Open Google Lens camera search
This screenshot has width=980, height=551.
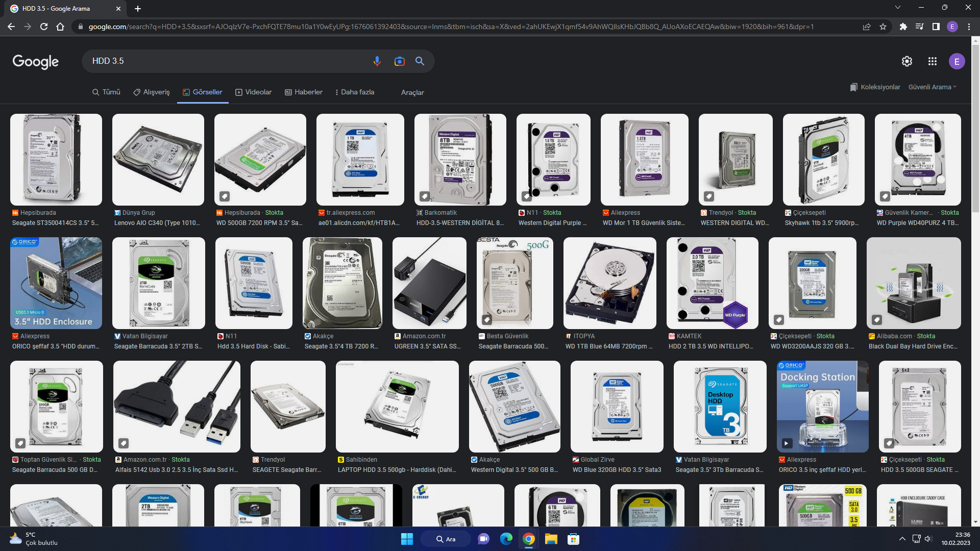399,61
